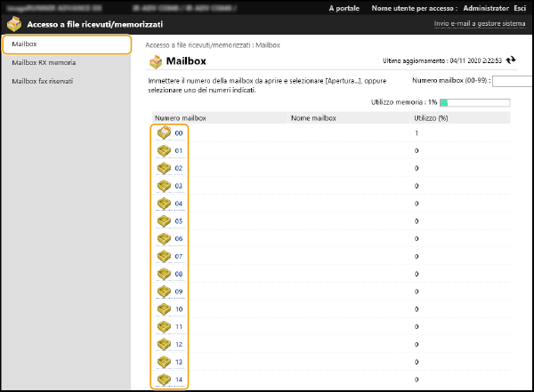The image size is (534, 392).
Task: Open 'Invio e-mail a gestore sistema' link
Action: (x=480, y=24)
